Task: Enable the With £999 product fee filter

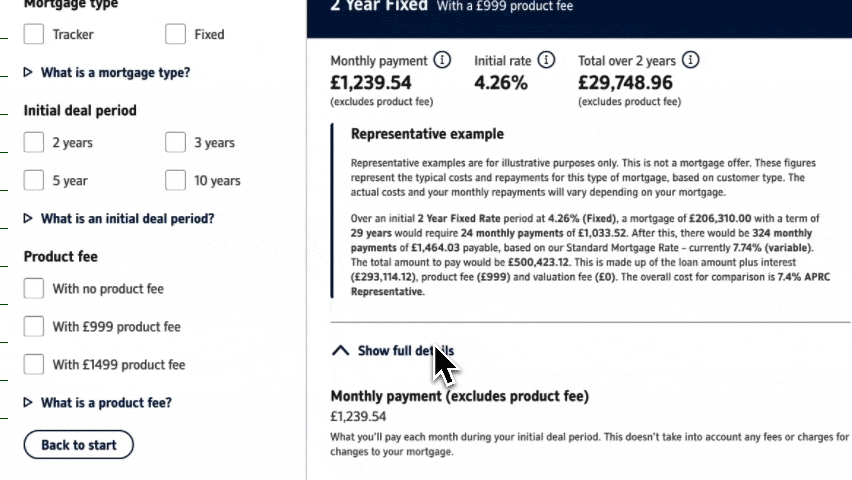Action: (34, 327)
